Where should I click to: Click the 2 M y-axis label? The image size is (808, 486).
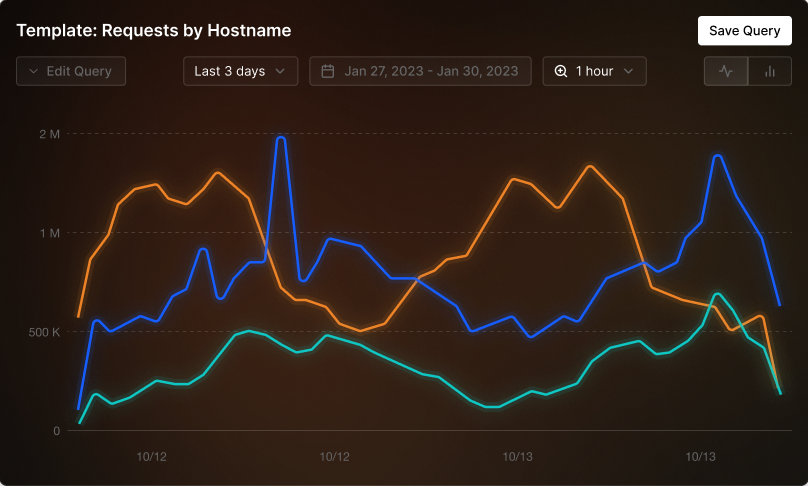click(49, 135)
